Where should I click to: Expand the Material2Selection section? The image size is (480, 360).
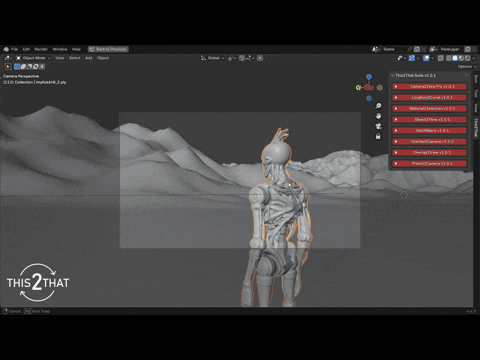(429, 109)
